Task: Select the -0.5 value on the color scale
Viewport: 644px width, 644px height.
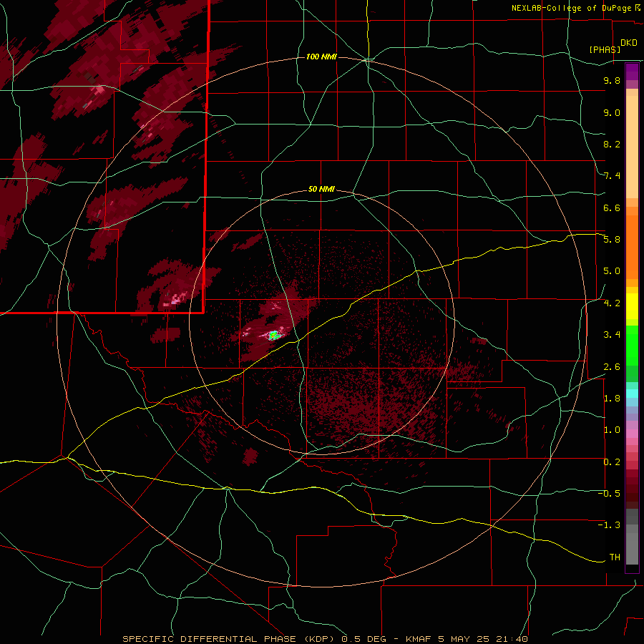Action: [609, 494]
